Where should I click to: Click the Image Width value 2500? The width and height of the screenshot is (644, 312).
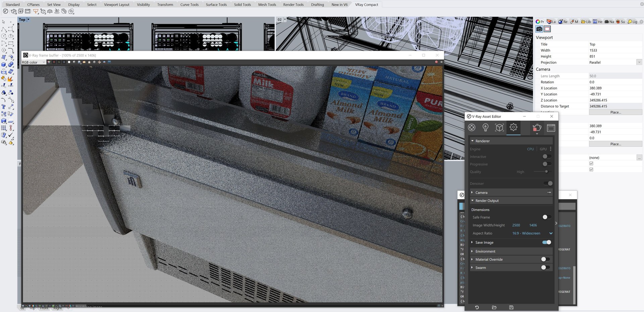click(x=516, y=225)
